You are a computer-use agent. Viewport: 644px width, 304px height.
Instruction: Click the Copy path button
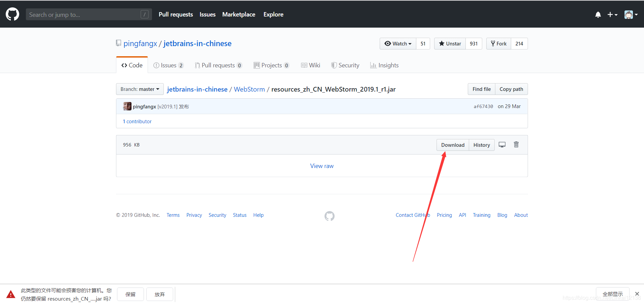(x=512, y=89)
